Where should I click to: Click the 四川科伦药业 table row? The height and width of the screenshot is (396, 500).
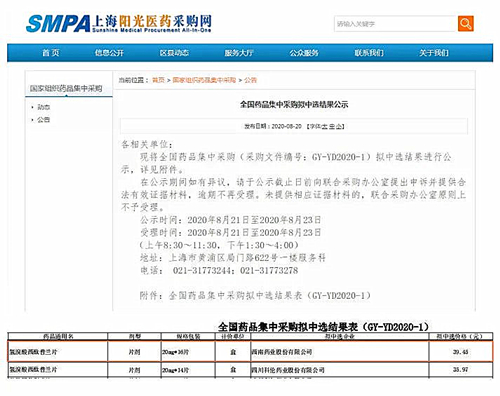pyautogui.click(x=250, y=370)
